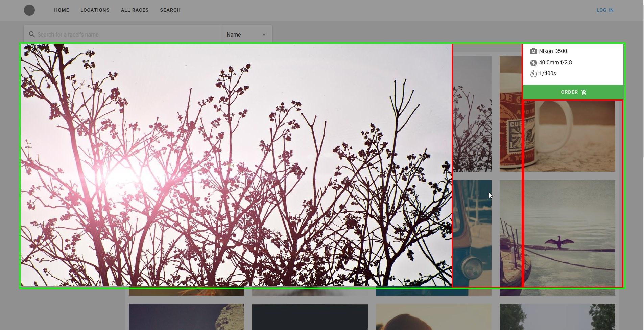Image resolution: width=644 pixels, height=330 pixels.
Task: Open the Home page
Action: pos(62,10)
